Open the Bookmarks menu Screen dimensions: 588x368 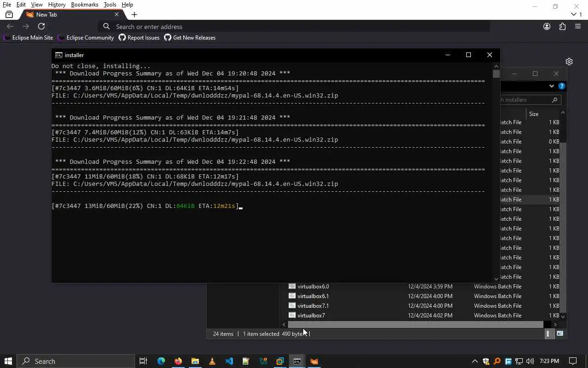pos(85,5)
